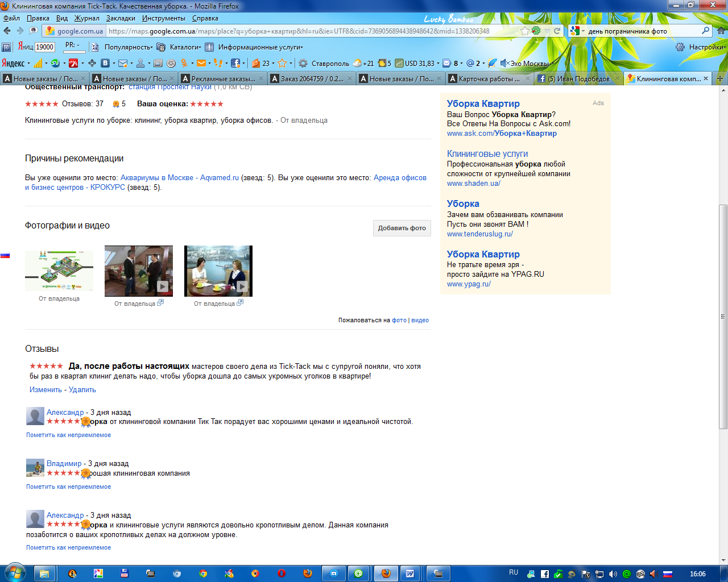The image size is (728, 582).
Task: Open the Файл menu
Action: (11, 18)
